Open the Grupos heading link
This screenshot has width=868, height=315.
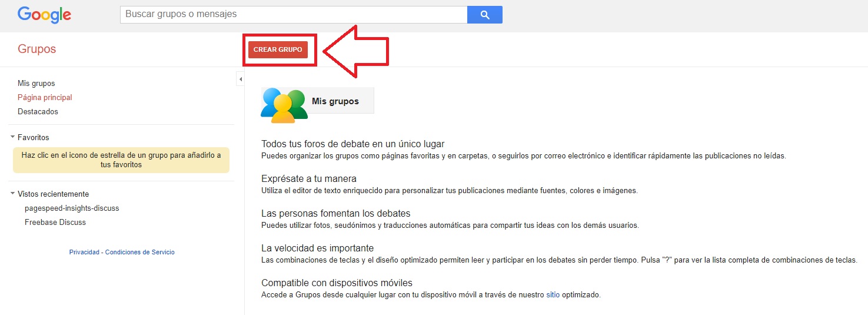pos(37,49)
